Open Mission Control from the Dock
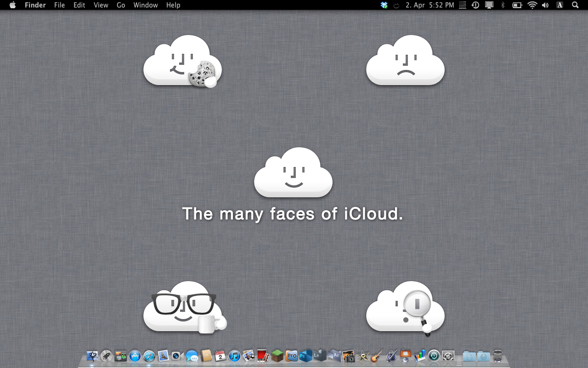 point(121,356)
